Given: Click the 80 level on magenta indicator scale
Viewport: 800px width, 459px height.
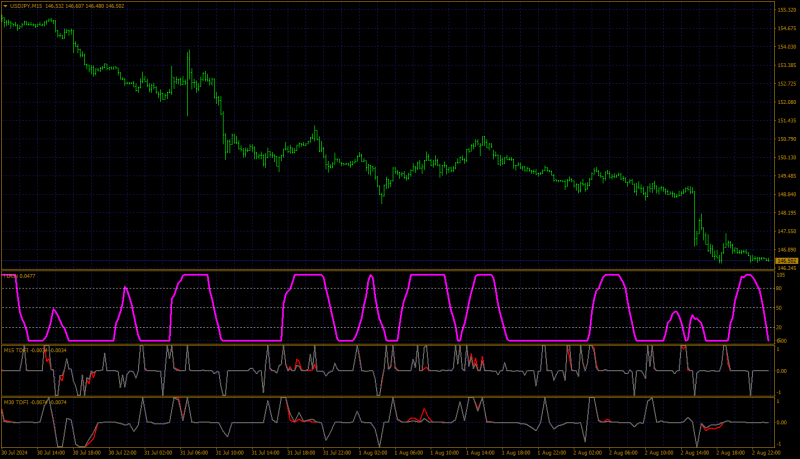Looking at the screenshot, I should point(780,289).
